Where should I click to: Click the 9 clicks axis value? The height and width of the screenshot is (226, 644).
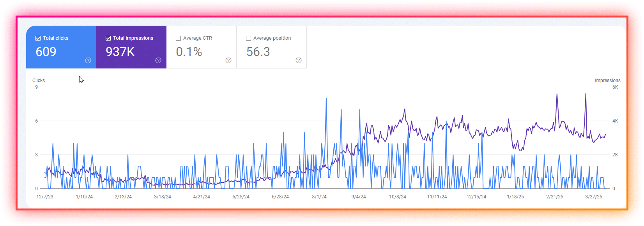[x=37, y=87]
